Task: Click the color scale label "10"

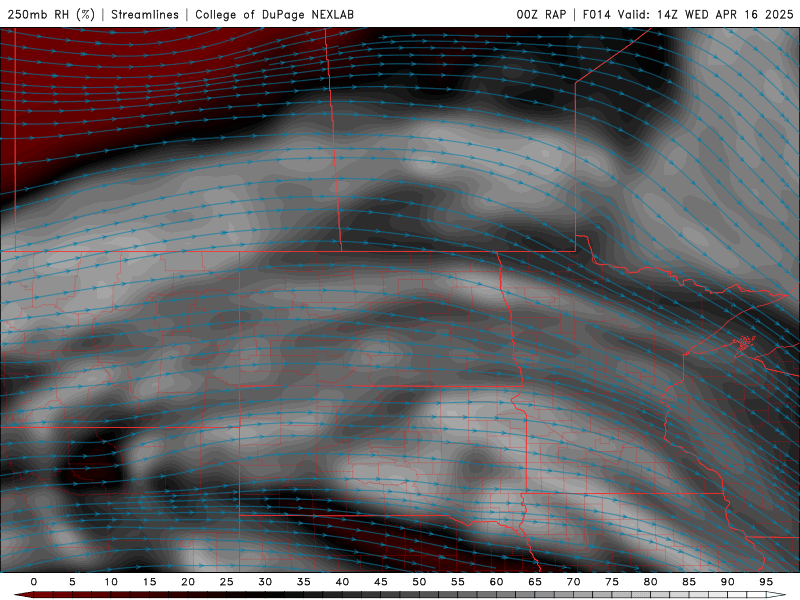Action: coord(111,582)
